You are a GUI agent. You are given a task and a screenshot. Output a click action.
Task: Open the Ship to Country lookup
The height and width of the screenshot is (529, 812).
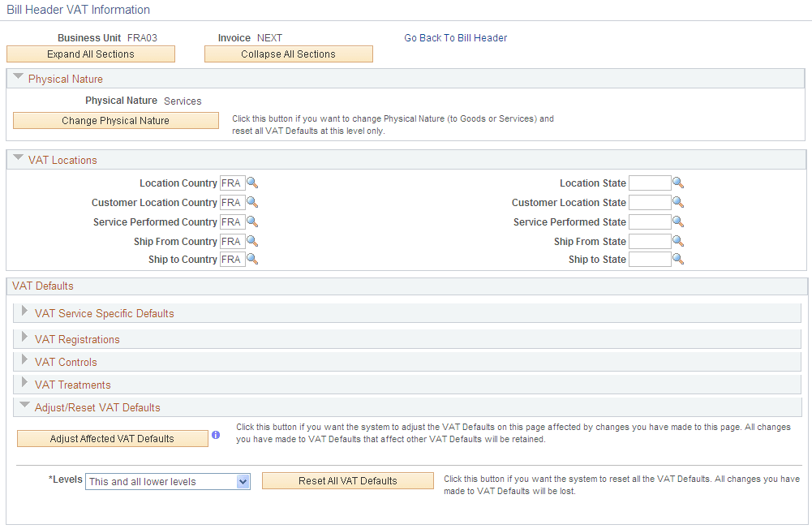(x=251, y=259)
